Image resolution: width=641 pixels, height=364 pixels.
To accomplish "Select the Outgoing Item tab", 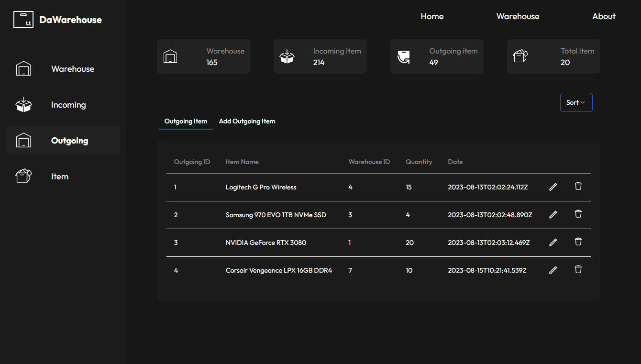I will pos(186,121).
